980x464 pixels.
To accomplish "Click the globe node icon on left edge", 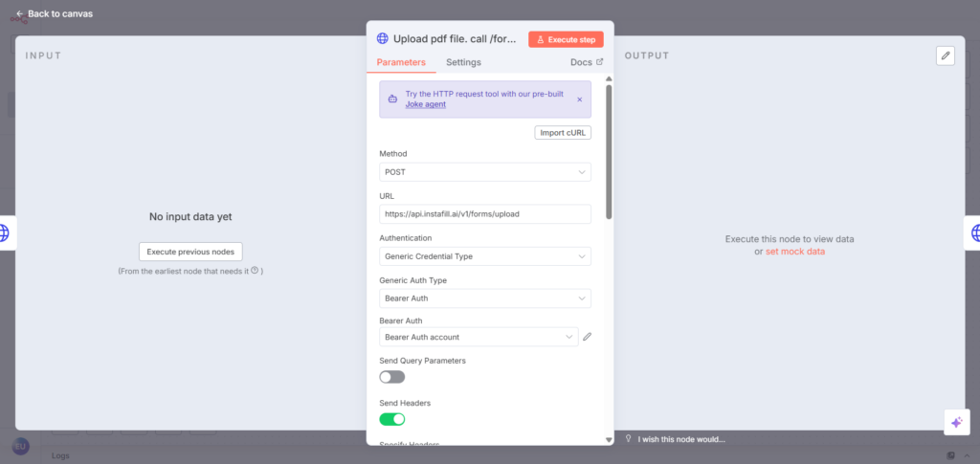I will click(5, 232).
